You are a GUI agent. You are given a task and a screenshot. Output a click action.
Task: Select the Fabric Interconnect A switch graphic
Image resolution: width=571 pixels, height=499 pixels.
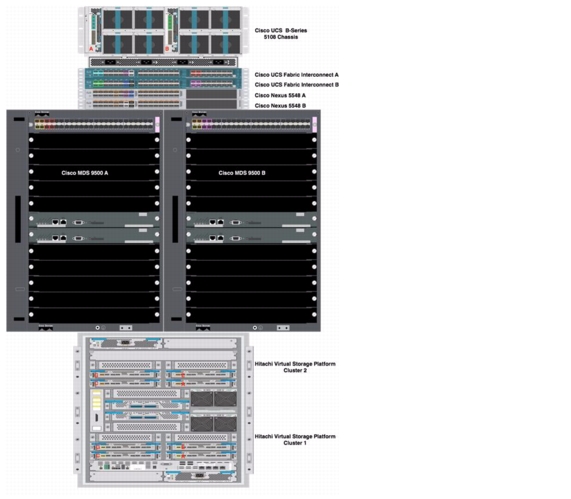click(163, 74)
